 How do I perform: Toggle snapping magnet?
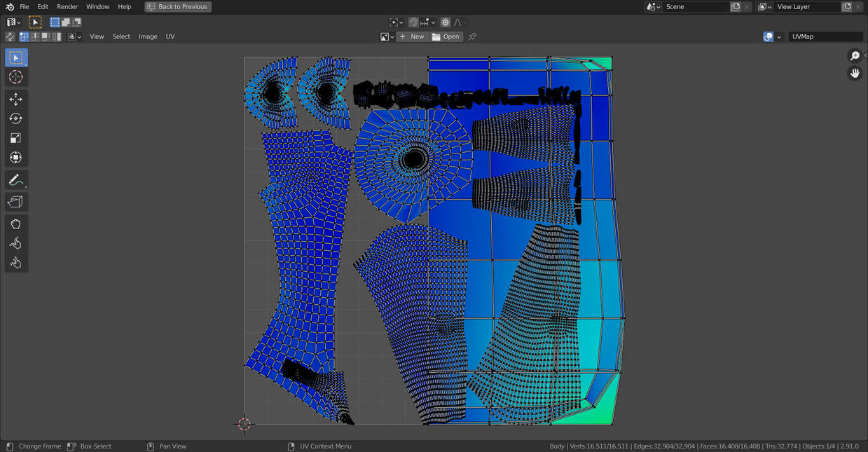pyautogui.click(x=413, y=22)
